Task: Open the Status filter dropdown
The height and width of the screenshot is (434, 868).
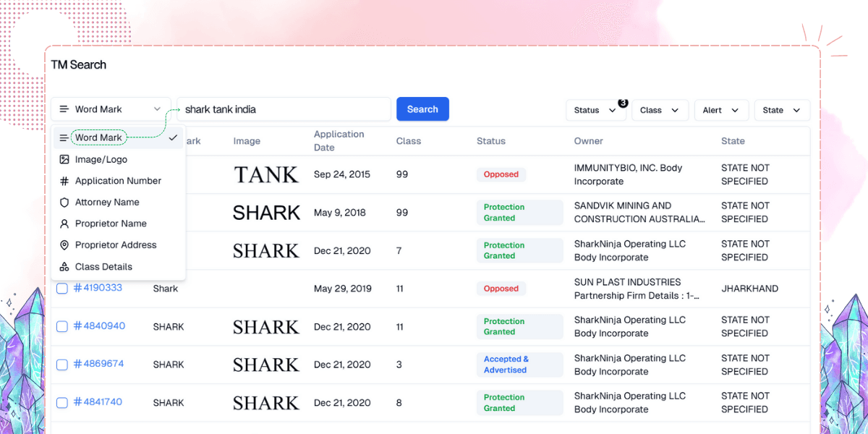Action: click(595, 110)
